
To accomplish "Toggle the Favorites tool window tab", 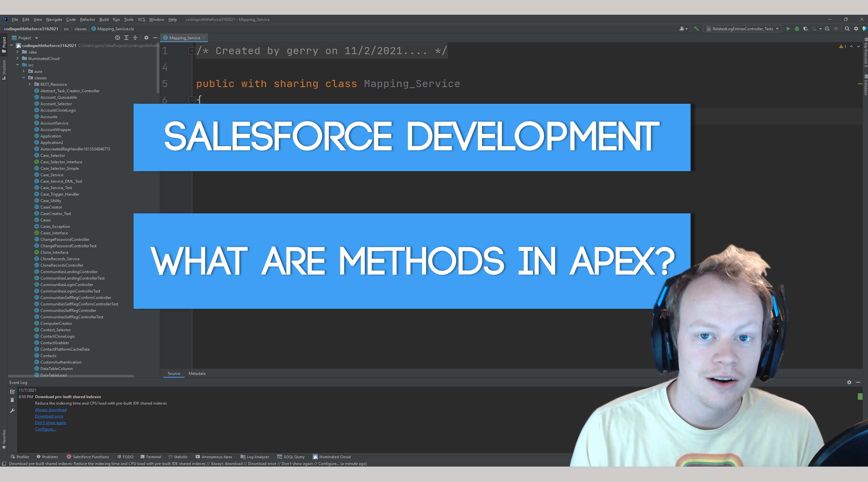I will 4,437.
